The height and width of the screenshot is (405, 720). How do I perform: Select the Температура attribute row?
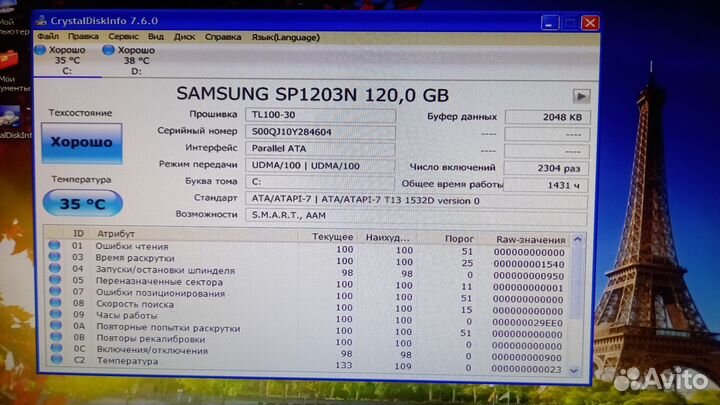[308, 364]
